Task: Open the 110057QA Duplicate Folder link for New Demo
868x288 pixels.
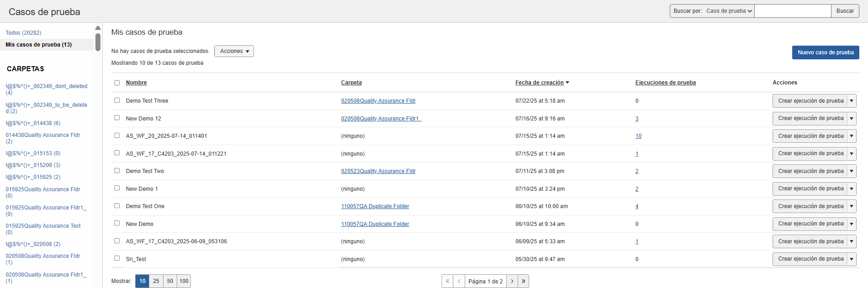Action: pyautogui.click(x=375, y=224)
